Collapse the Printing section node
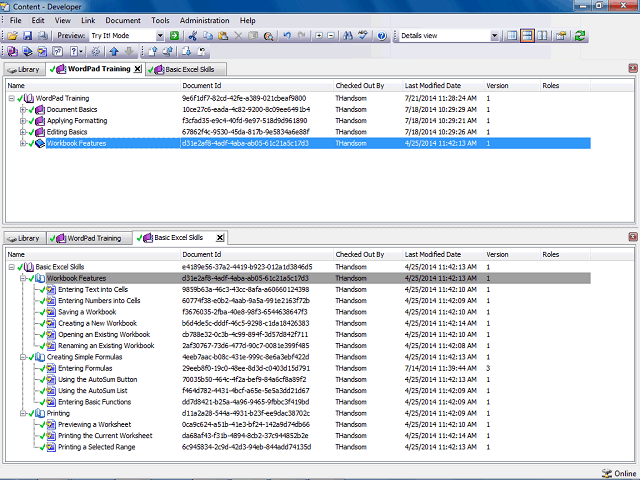This screenshot has width=640, height=480. coord(23,413)
